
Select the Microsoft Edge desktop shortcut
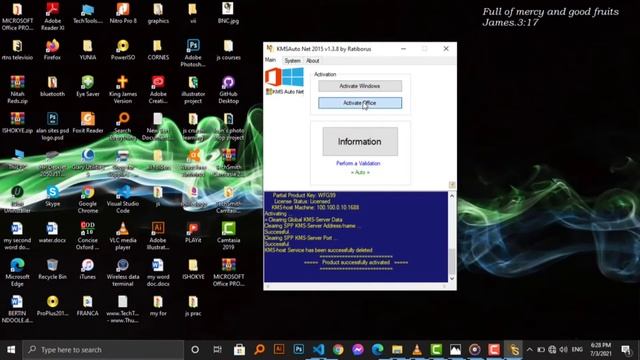point(17,272)
